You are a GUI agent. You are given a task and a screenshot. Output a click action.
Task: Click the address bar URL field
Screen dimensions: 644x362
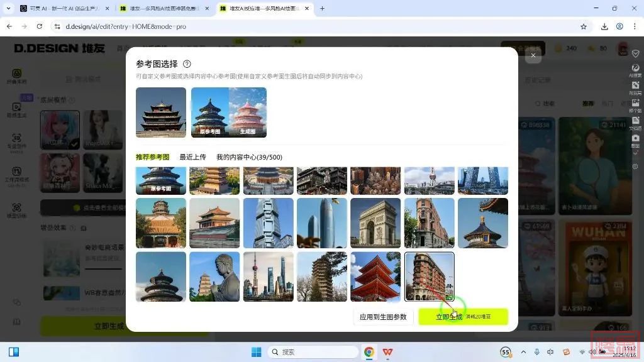tap(320, 26)
